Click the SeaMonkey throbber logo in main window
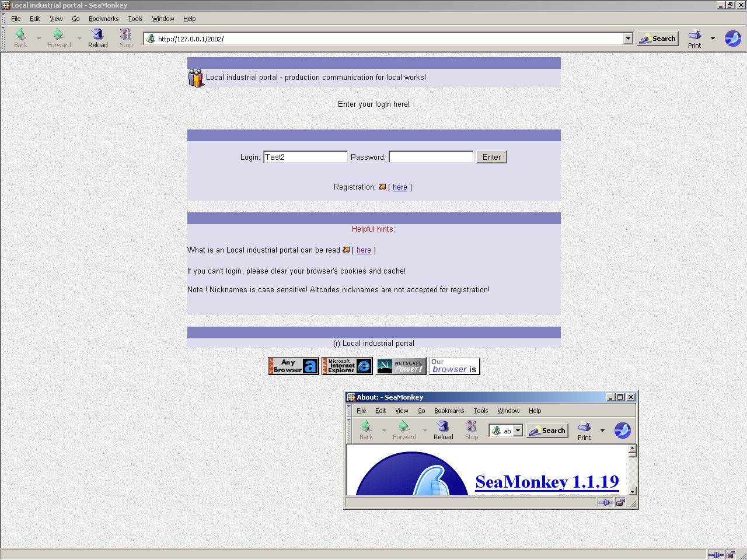The image size is (747, 560). [x=732, y=38]
